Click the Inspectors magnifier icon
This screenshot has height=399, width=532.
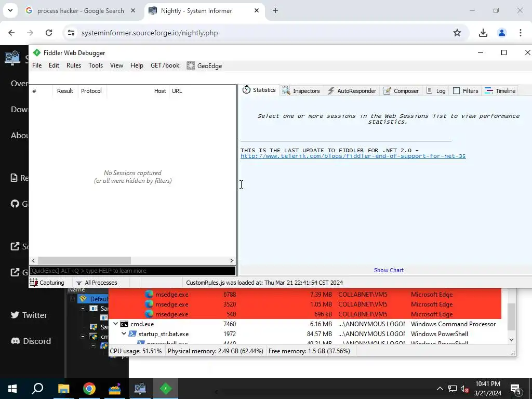tap(286, 90)
